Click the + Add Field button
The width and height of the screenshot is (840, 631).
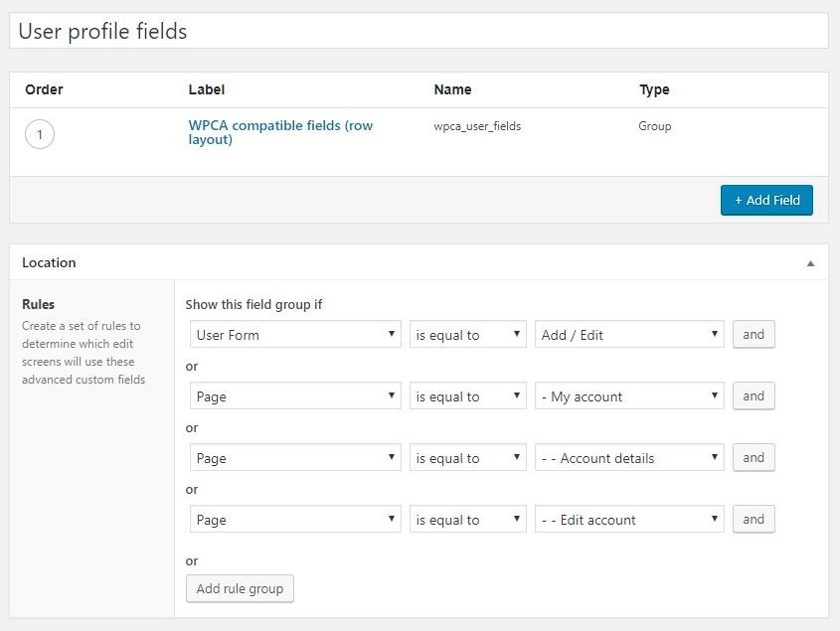click(x=766, y=201)
